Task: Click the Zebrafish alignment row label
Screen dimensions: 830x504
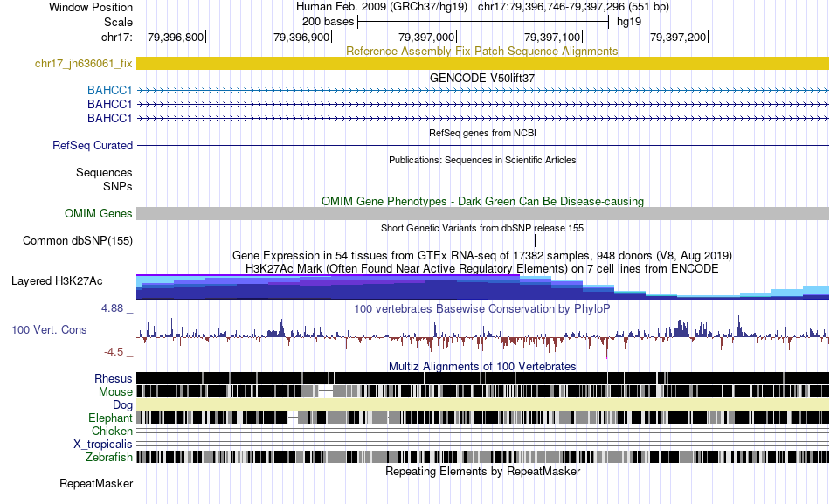Action: pos(109,457)
